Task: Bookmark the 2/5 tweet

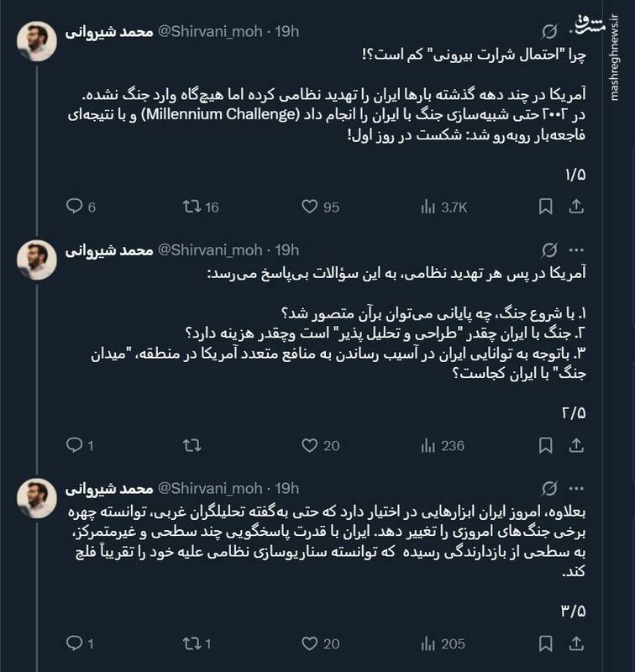Action: pyautogui.click(x=548, y=445)
